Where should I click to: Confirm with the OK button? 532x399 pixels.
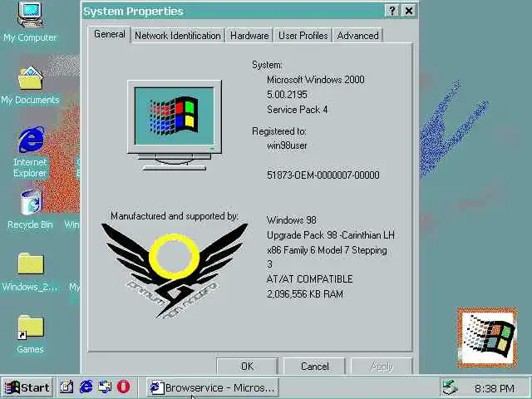coord(247,367)
